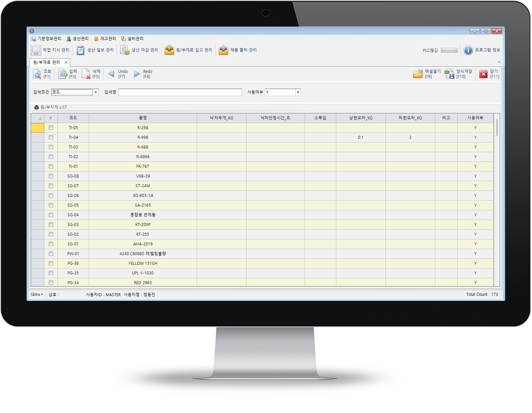This screenshot has width=532, height=413.
Task: Check the checkbox for row TI-05
Action: coord(51,128)
